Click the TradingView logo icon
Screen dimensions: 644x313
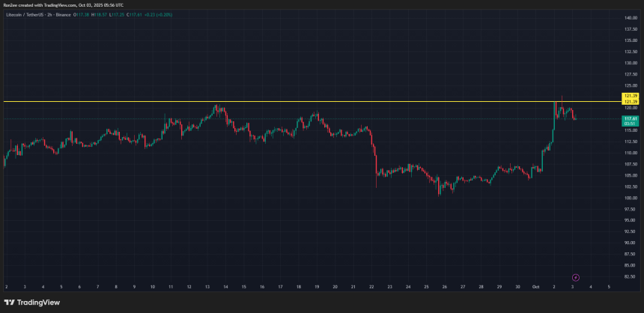[10, 303]
